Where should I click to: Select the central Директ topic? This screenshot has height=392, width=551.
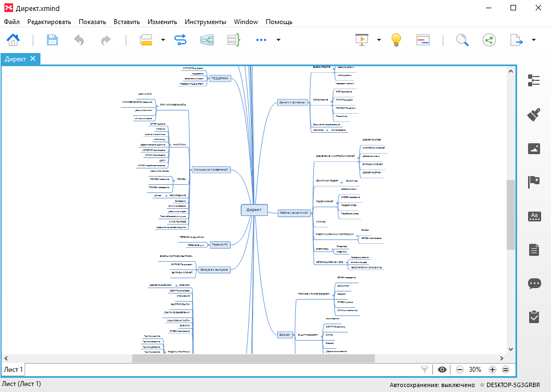(x=254, y=210)
